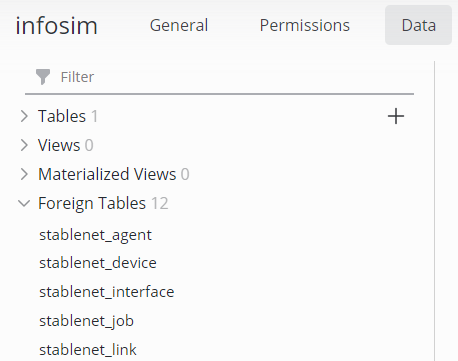458x361 pixels.
Task: Click the Materialized Views label
Action: tap(107, 174)
